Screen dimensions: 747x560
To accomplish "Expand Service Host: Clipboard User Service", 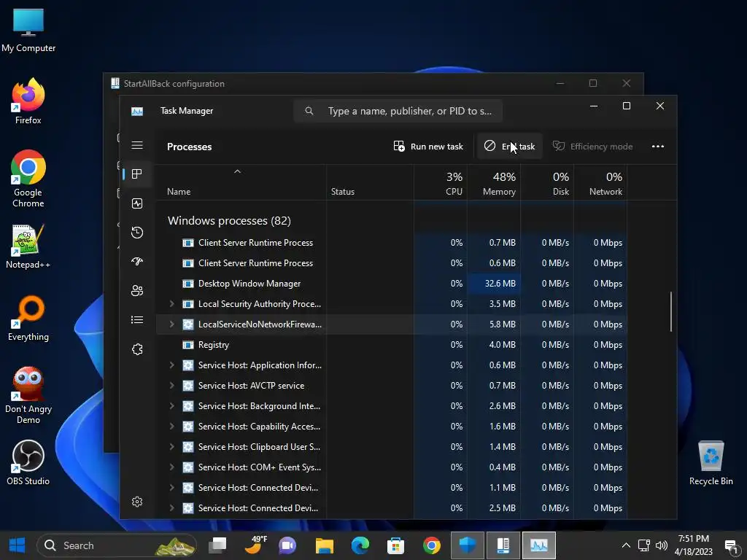I will click(x=172, y=447).
